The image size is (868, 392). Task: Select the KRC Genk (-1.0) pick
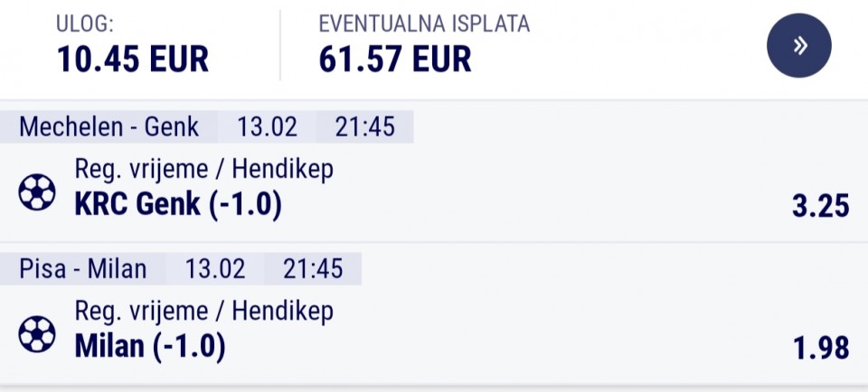point(178,205)
